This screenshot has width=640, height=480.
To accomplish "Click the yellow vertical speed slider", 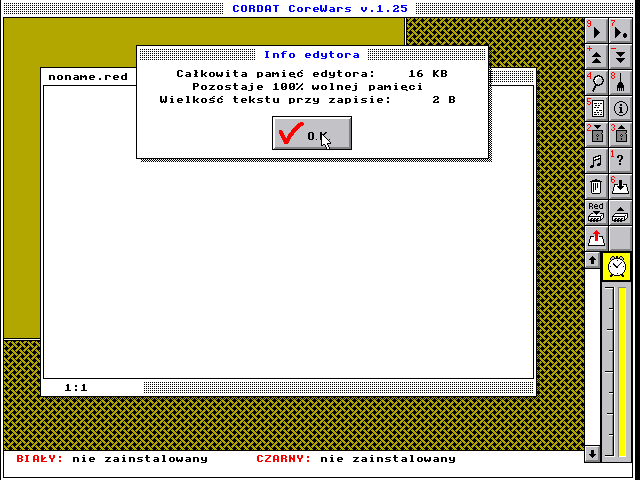I will tap(622, 370).
